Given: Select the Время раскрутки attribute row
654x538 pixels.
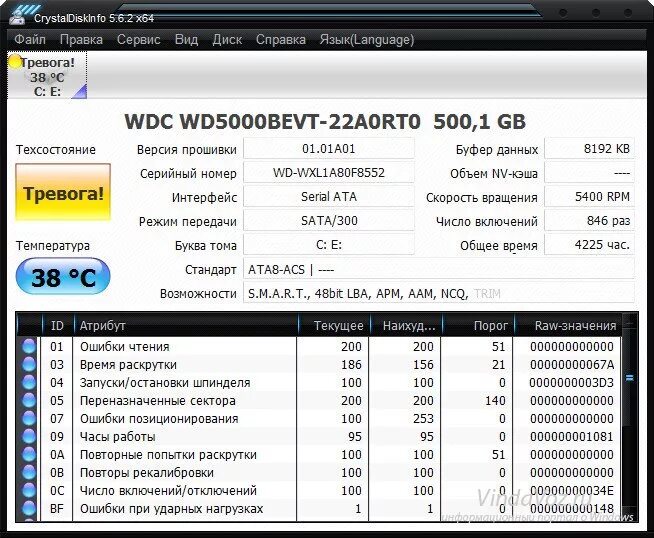Looking at the screenshot, I should 319,364.
